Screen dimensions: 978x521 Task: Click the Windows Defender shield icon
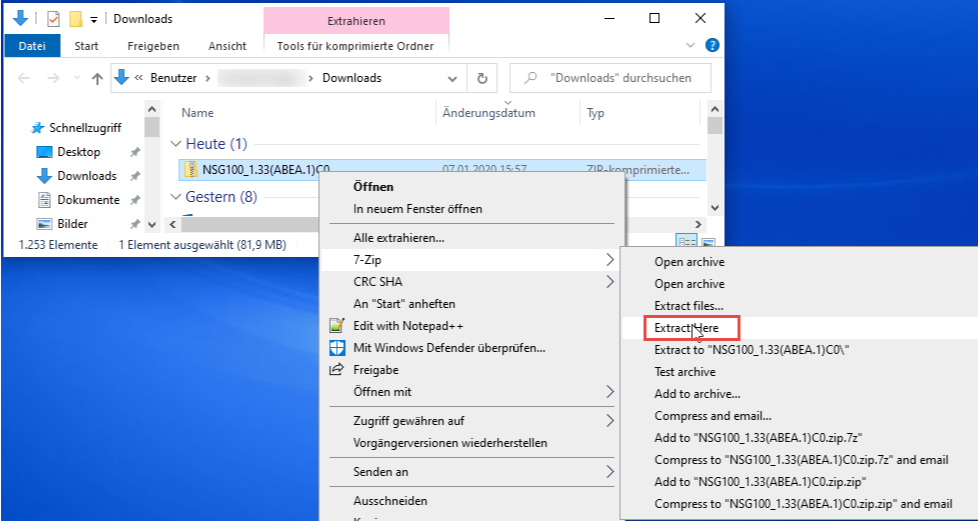(x=337, y=348)
